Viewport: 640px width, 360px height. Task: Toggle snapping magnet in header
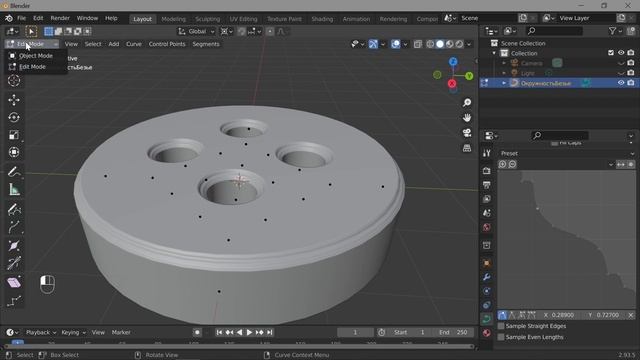242,31
